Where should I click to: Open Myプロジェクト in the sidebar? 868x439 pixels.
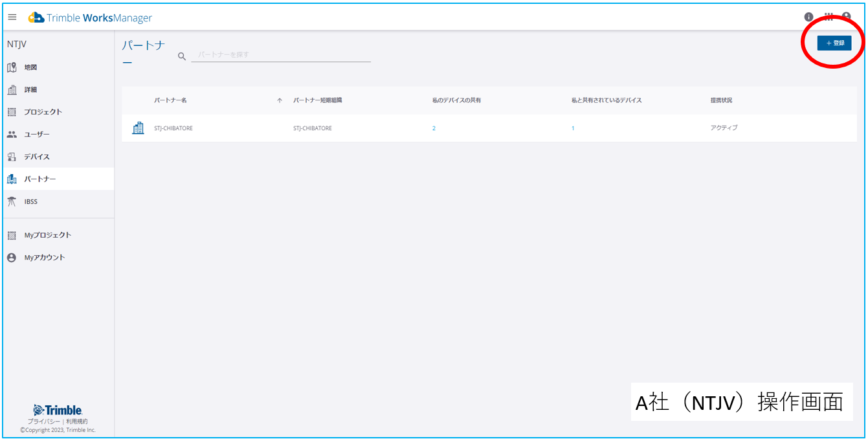(x=47, y=235)
